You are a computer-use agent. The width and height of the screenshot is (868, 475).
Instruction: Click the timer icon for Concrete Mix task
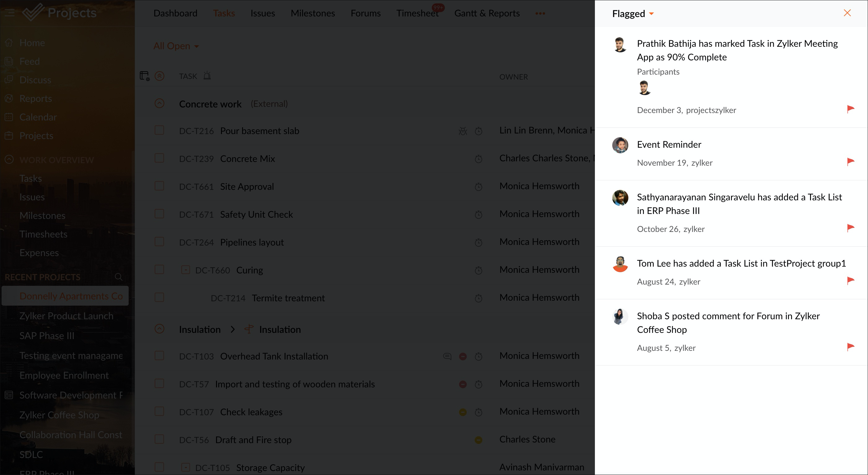click(478, 159)
